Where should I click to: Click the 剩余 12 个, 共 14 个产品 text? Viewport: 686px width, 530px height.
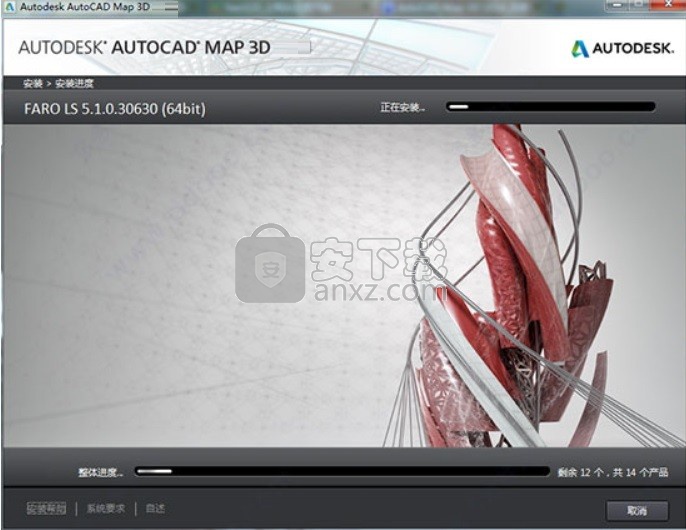click(612, 472)
